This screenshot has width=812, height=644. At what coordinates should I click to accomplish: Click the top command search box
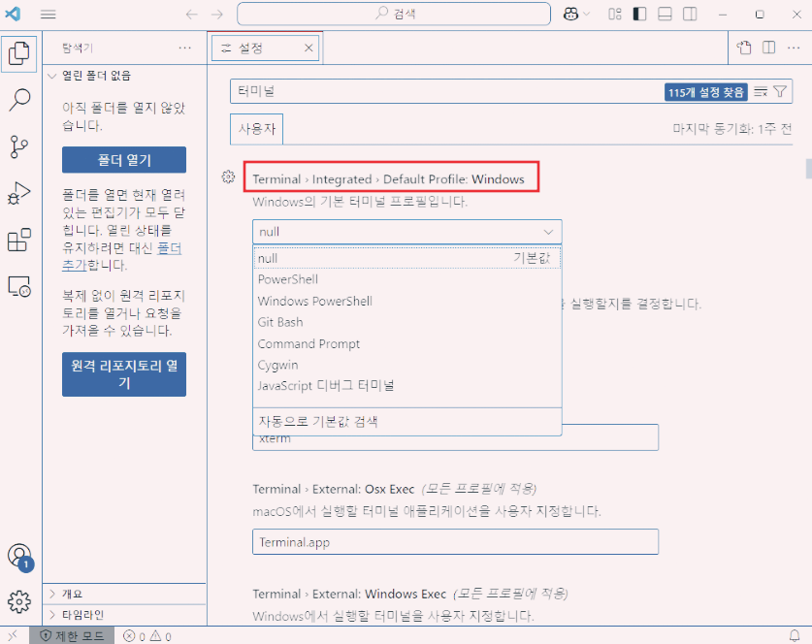[394, 14]
